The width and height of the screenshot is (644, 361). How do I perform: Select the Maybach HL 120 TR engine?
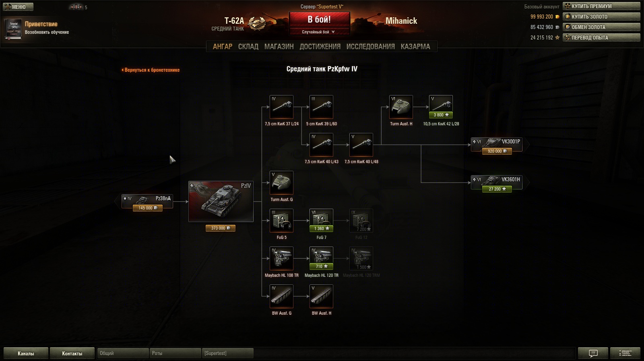[x=321, y=258]
